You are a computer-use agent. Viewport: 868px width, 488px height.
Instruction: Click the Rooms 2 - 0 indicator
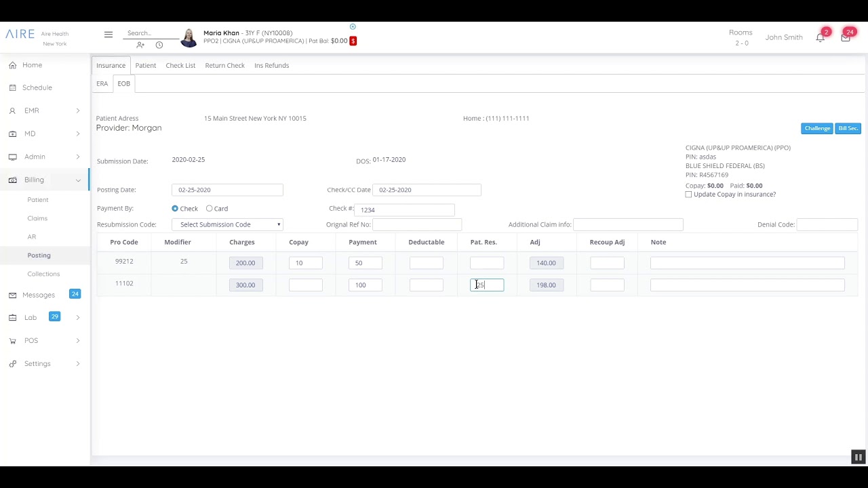[x=741, y=37]
